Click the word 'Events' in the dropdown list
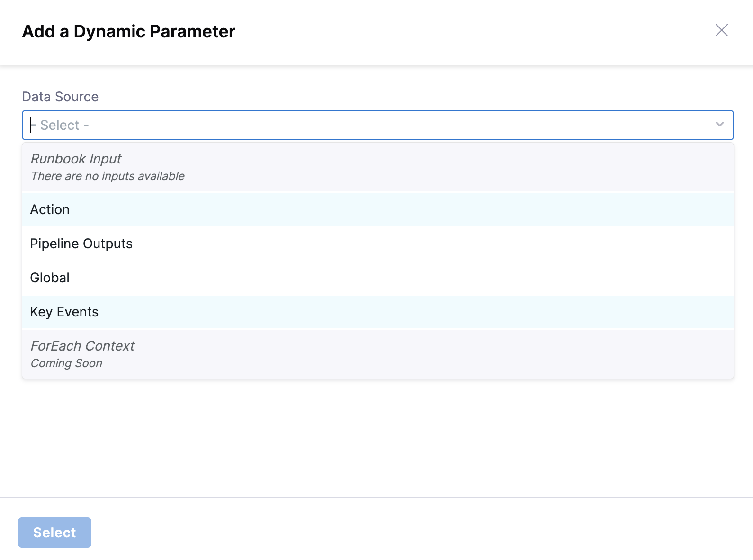The image size is (753, 560). click(x=77, y=312)
